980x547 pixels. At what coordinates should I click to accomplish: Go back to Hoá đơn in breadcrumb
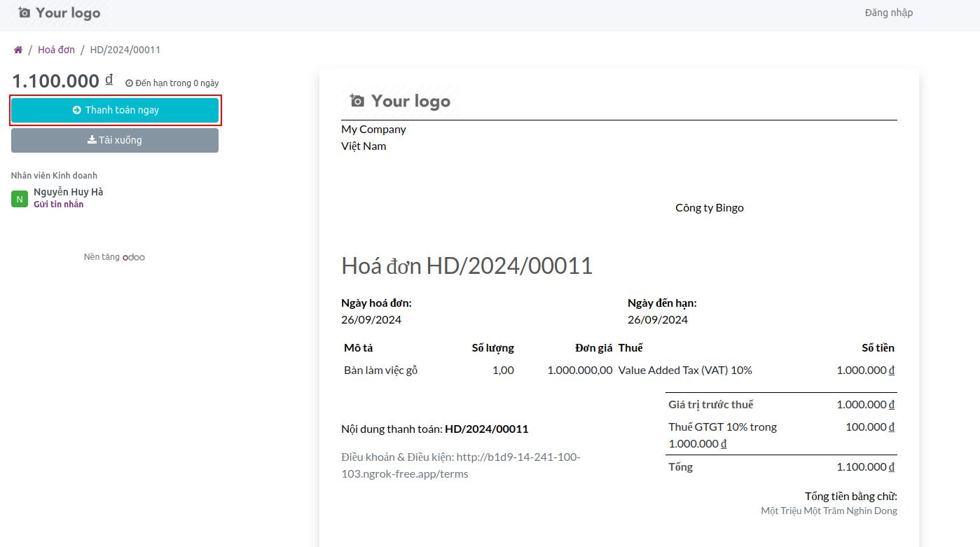click(x=56, y=50)
